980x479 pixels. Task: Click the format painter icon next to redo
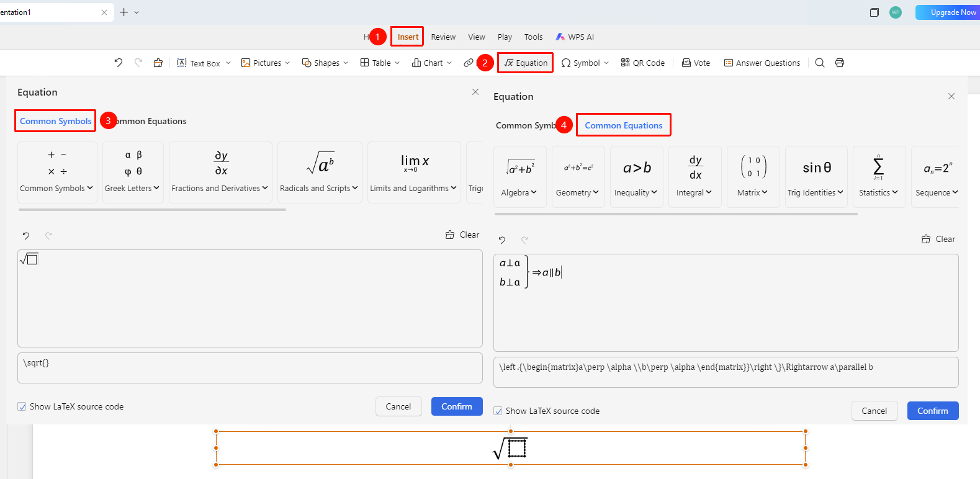(x=158, y=63)
